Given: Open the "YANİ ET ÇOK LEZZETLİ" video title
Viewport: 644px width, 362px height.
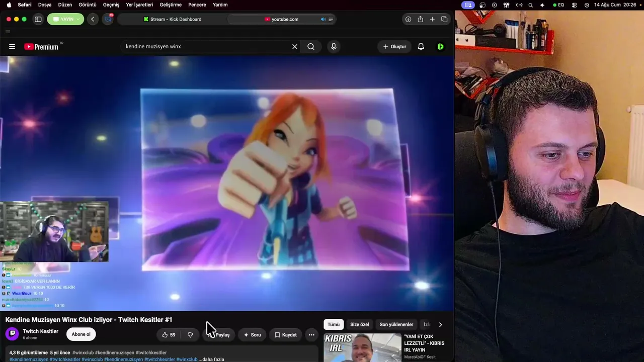Looking at the screenshot, I should [x=424, y=343].
